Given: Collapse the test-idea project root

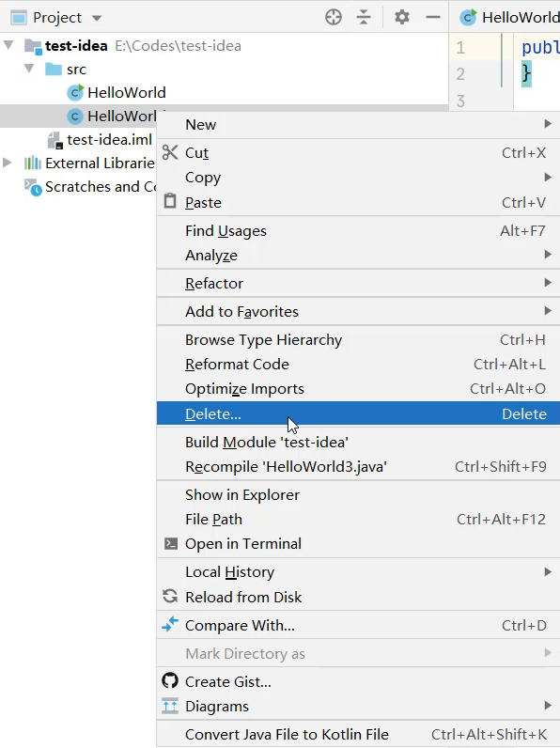Looking at the screenshot, I should pyautogui.click(x=8, y=45).
